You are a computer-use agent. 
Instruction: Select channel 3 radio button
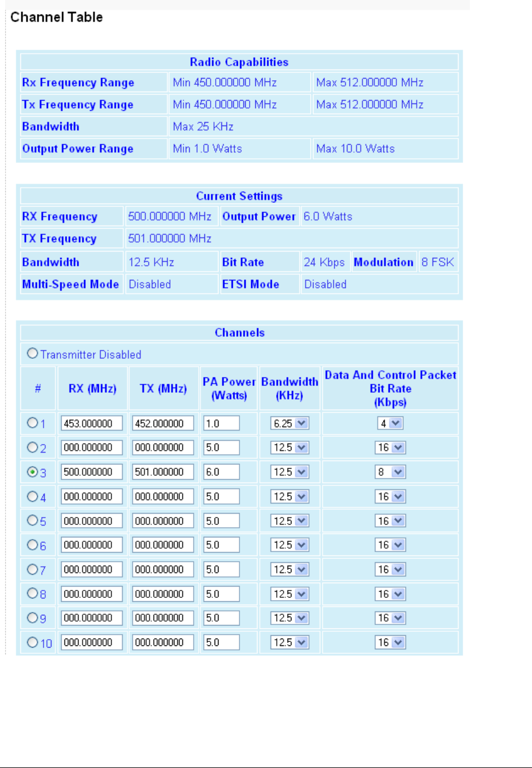click(33, 471)
